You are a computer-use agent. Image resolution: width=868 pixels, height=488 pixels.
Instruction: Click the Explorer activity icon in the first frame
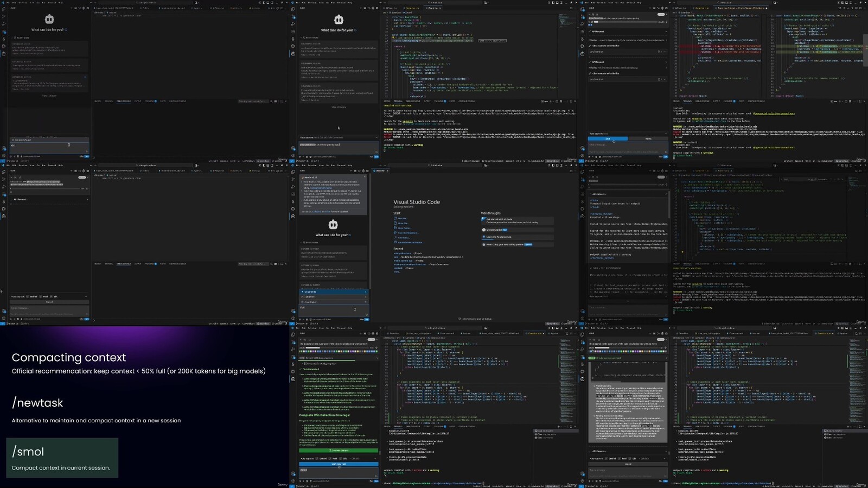pyautogui.click(x=3, y=9)
